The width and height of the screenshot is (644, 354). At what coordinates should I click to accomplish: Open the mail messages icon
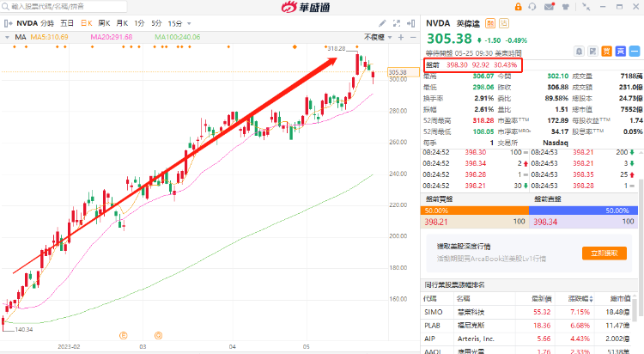click(x=550, y=7)
